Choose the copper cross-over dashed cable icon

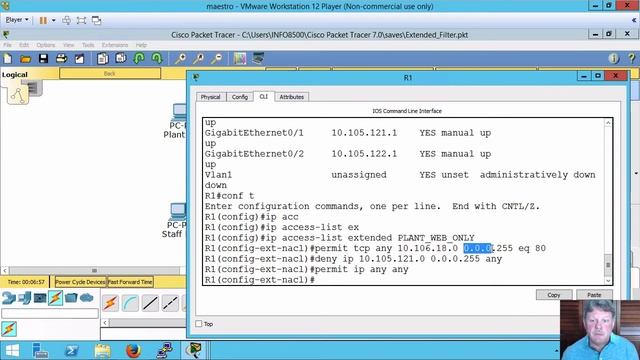(170, 303)
